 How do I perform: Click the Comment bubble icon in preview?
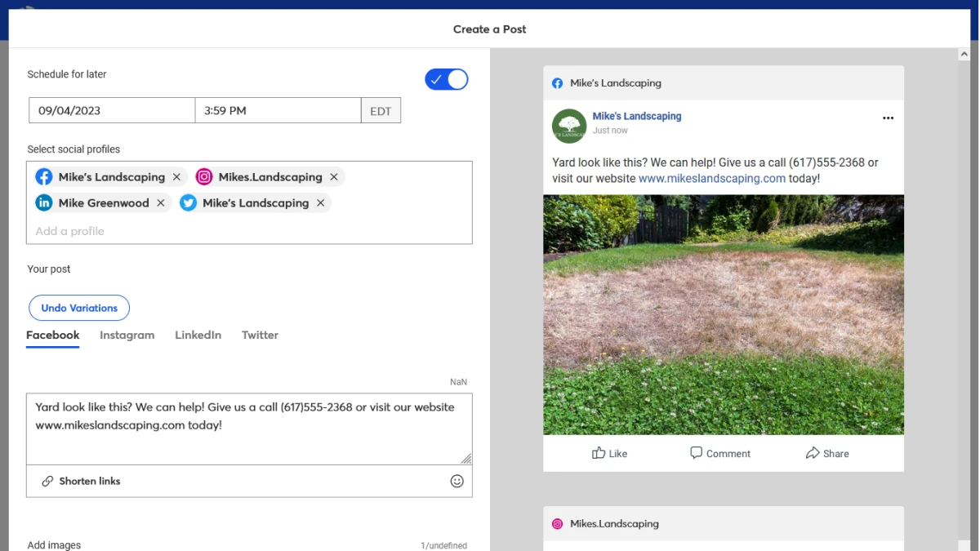pyautogui.click(x=696, y=453)
